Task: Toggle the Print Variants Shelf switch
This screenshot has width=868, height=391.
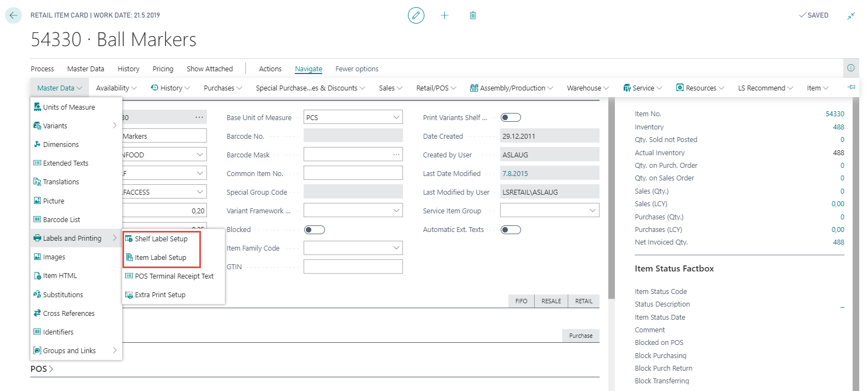Action: click(x=510, y=117)
